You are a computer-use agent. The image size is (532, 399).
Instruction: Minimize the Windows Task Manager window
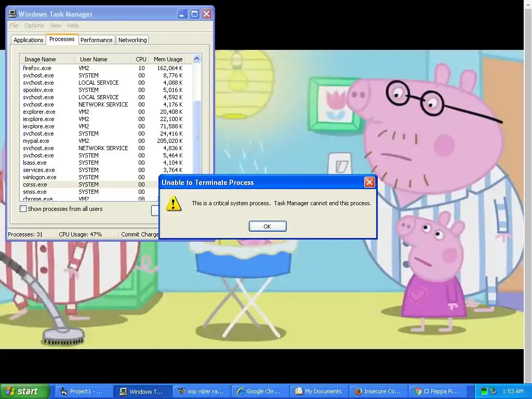[182, 14]
